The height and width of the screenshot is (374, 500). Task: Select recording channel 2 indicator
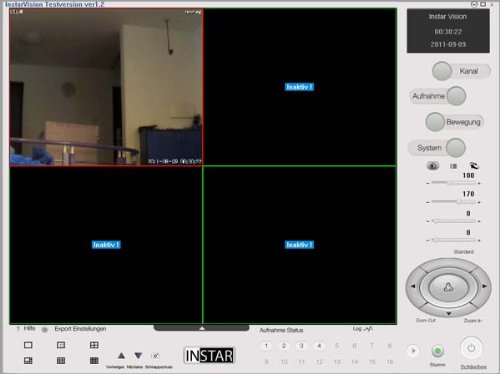(284, 346)
